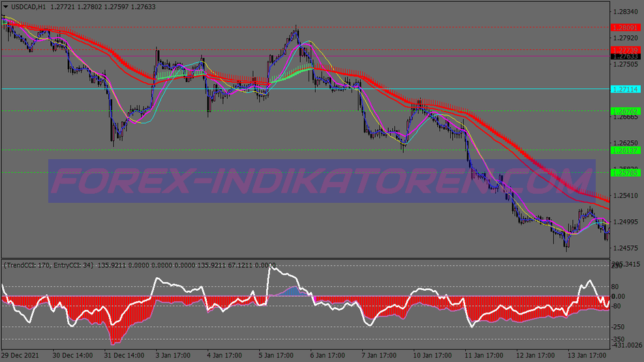Click the -80 level on CCI scale
Image resolution: width=644 pixels, height=362 pixels.
[x=616, y=306]
